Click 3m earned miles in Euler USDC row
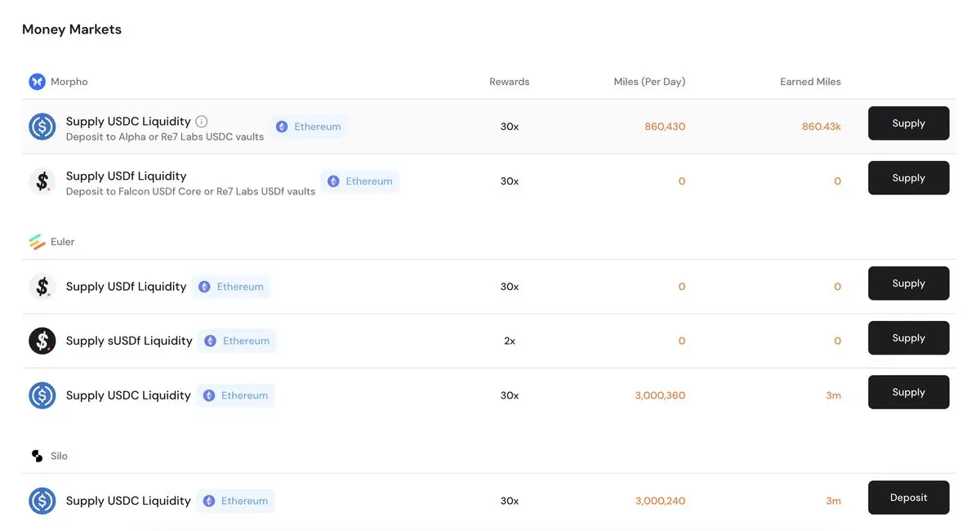Image resolution: width=980 pixels, height=531 pixels. [x=833, y=395]
